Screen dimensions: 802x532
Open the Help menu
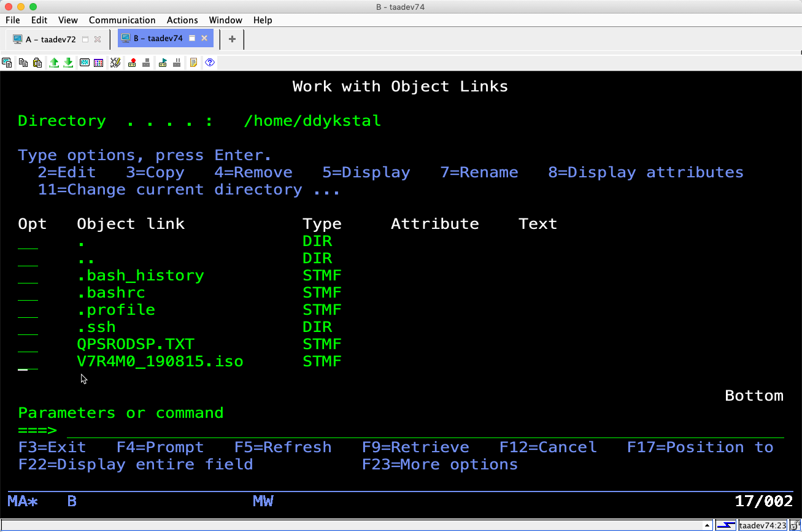(x=263, y=20)
